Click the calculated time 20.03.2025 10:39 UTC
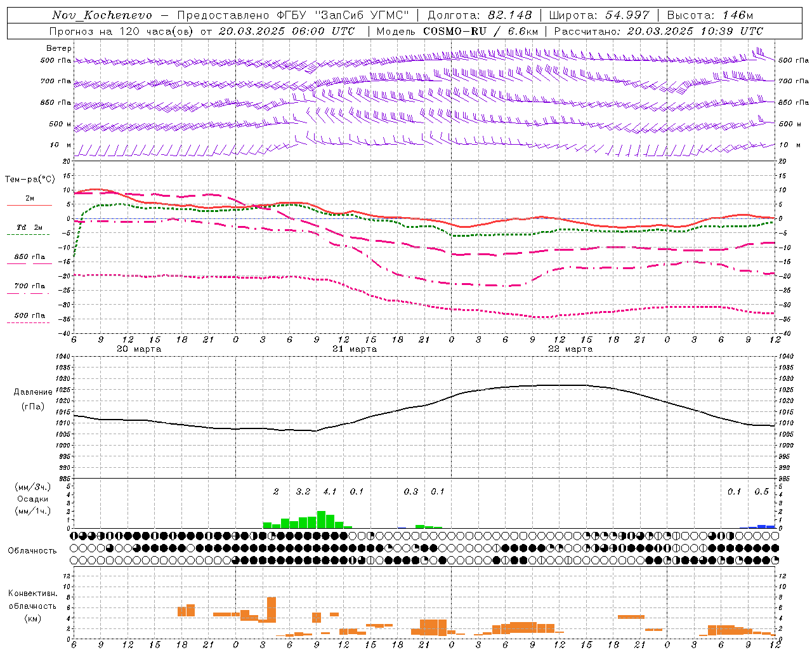 [x=695, y=31]
